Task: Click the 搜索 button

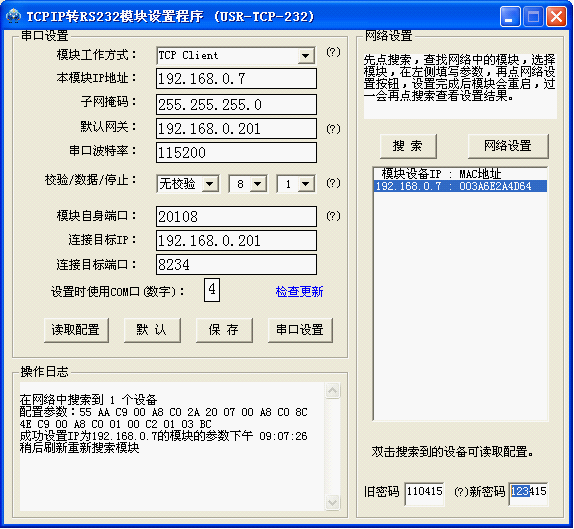Action: [x=408, y=146]
